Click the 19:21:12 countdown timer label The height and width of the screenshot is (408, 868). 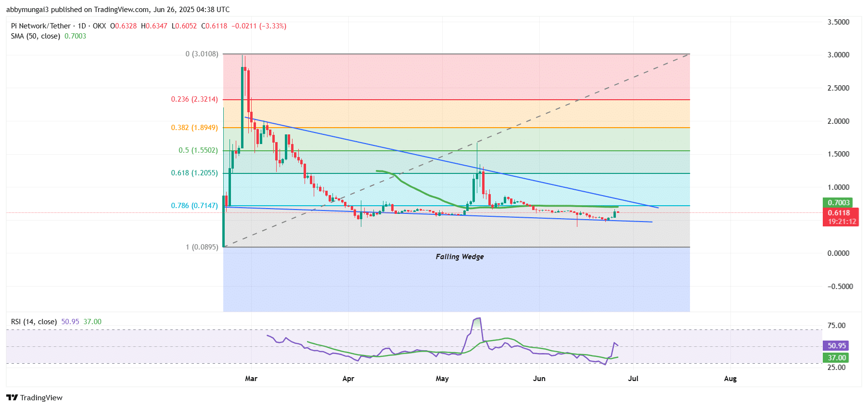click(x=841, y=222)
